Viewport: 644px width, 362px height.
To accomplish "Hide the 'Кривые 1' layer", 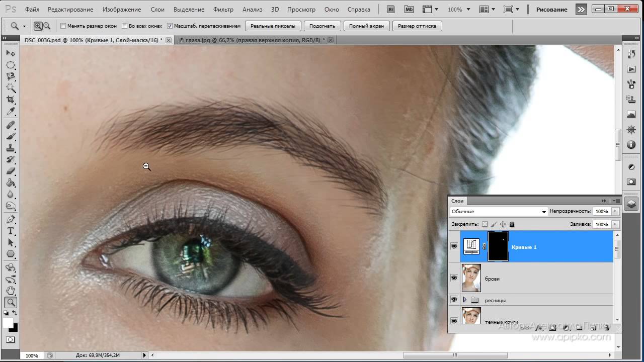I will click(x=454, y=246).
